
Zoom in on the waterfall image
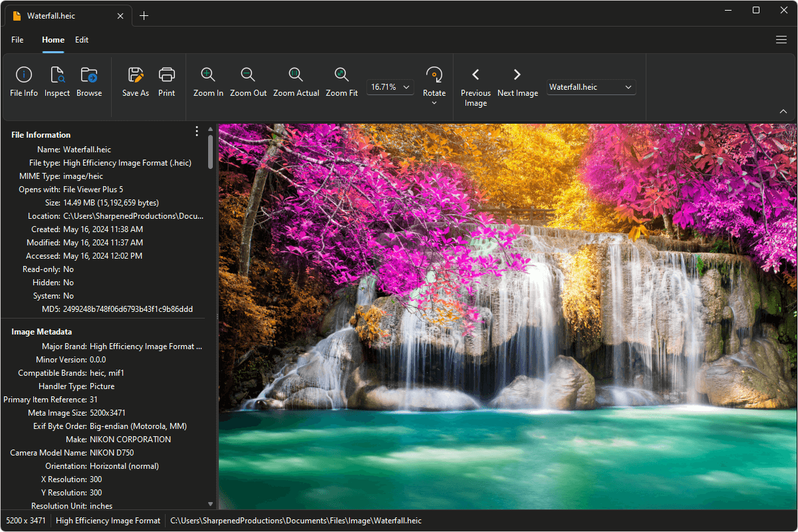pyautogui.click(x=207, y=81)
